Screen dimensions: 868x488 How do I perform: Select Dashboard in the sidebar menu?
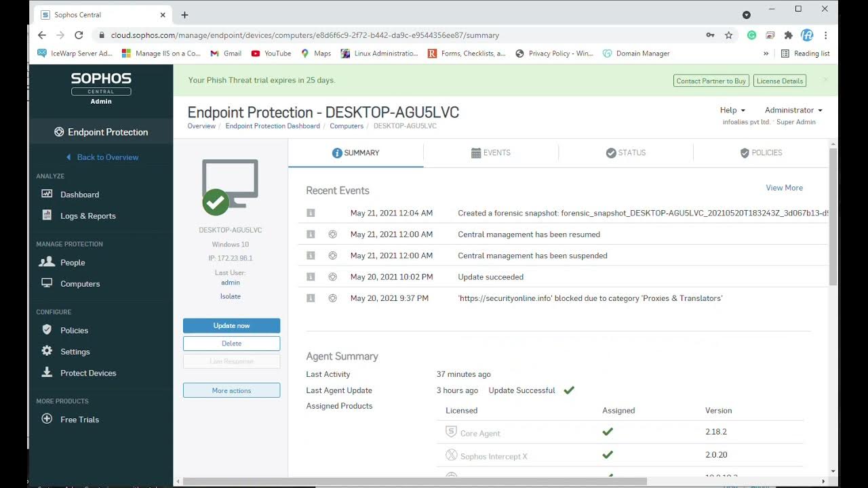(x=79, y=195)
